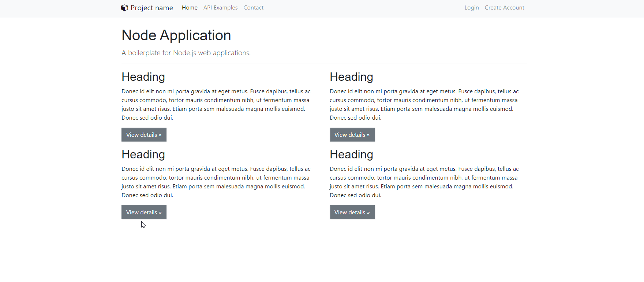644x282 pixels.
Task: Click the cube logo icon in navbar
Action: (124, 8)
